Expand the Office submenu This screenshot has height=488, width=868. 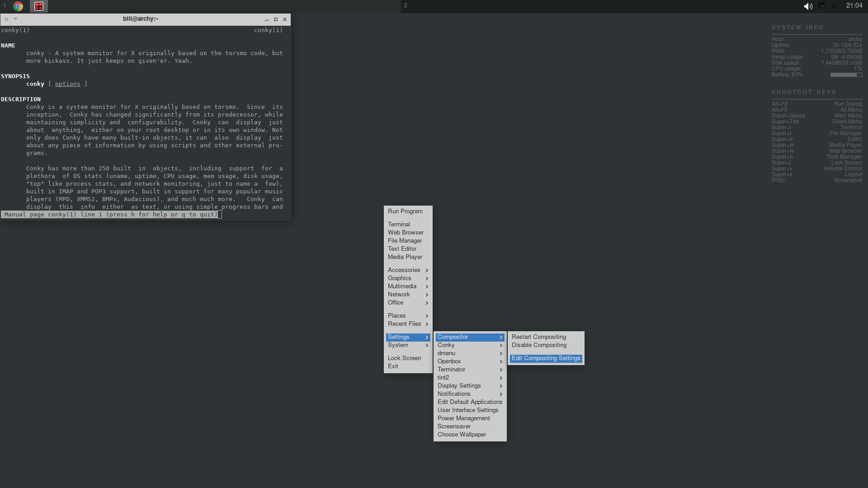click(x=408, y=302)
